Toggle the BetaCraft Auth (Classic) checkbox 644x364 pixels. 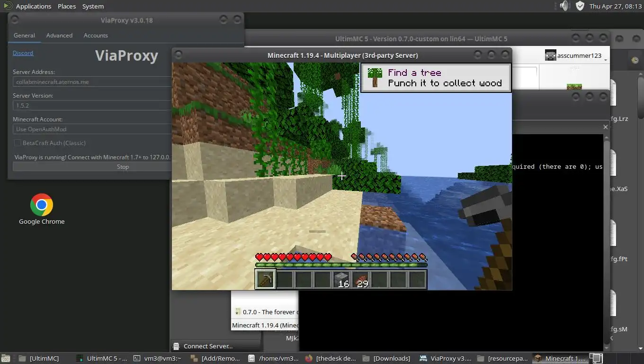click(18, 143)
